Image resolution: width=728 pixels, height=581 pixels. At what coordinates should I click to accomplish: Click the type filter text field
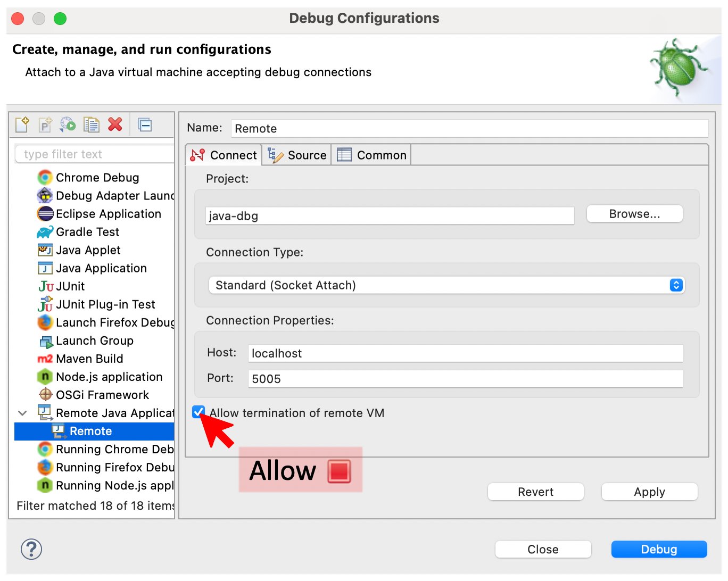[95, 154]
